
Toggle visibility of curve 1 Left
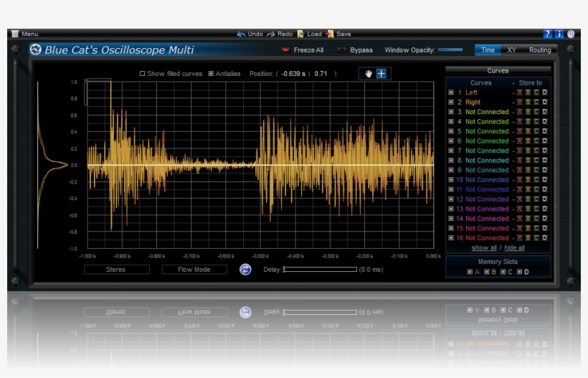pyautogui.click(x=451, y=93)
